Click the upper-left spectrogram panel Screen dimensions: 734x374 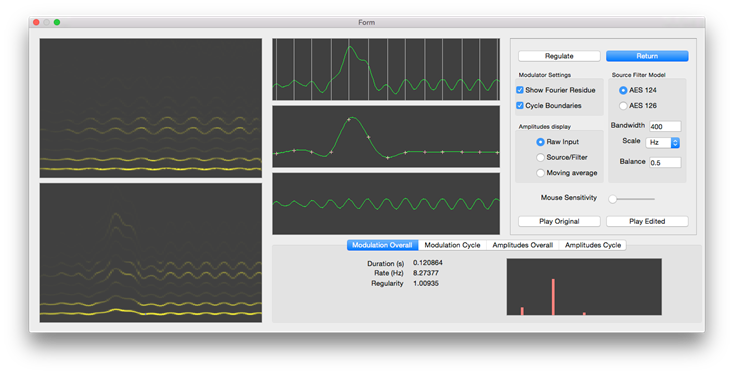tap(151, 108)
